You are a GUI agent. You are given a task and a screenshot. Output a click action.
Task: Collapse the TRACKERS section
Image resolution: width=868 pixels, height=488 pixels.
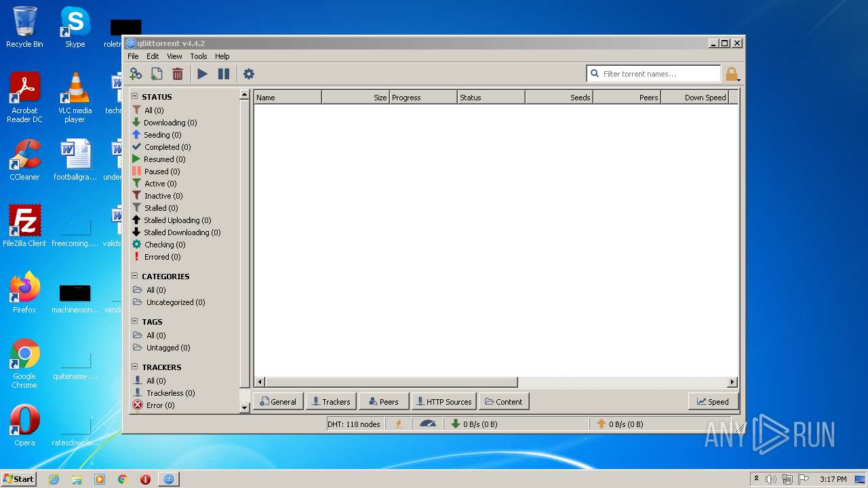(134, 367)
